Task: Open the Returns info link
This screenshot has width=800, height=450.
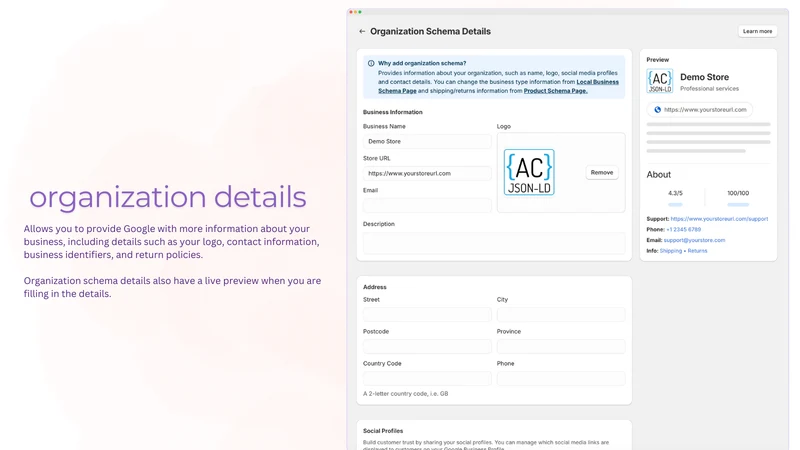Action: tap(697, 251)
